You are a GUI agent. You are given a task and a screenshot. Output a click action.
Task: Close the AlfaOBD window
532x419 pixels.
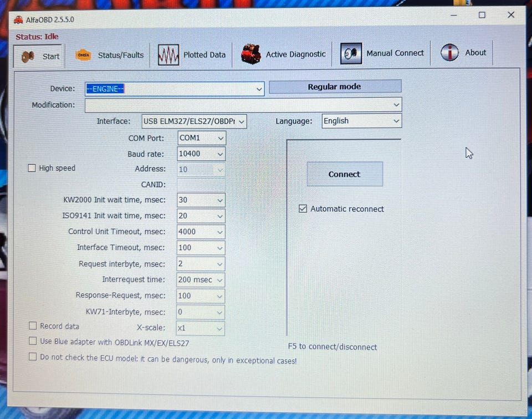point(511,14)
